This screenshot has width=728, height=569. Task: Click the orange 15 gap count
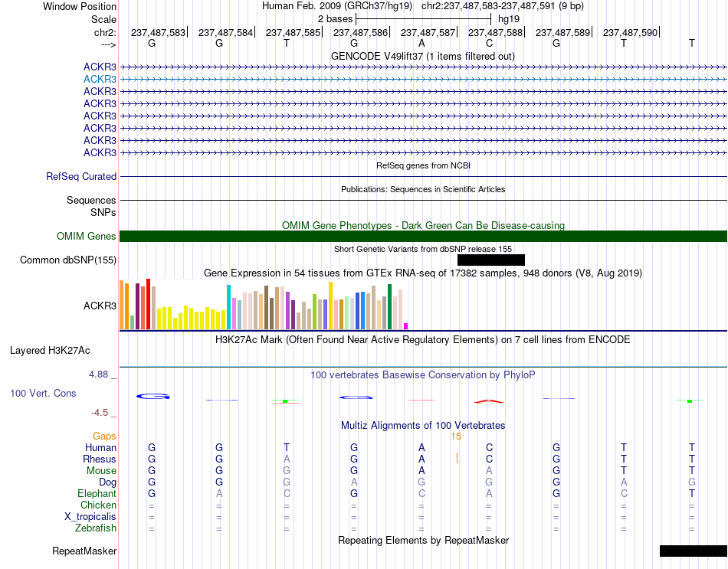pos(456,437)
